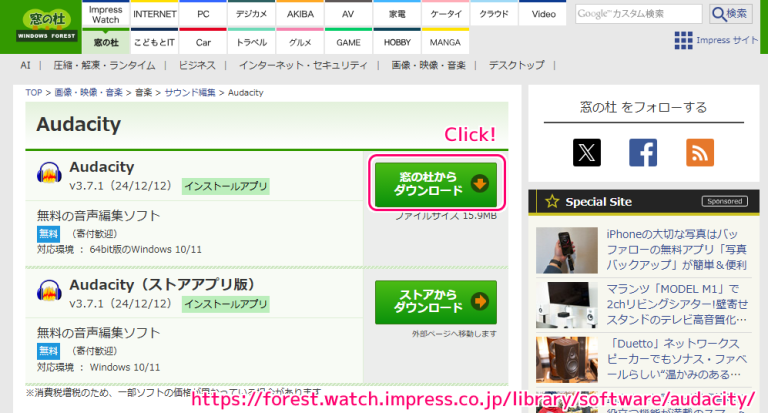Click the 検索 magnifier search button

coord(731,14)
